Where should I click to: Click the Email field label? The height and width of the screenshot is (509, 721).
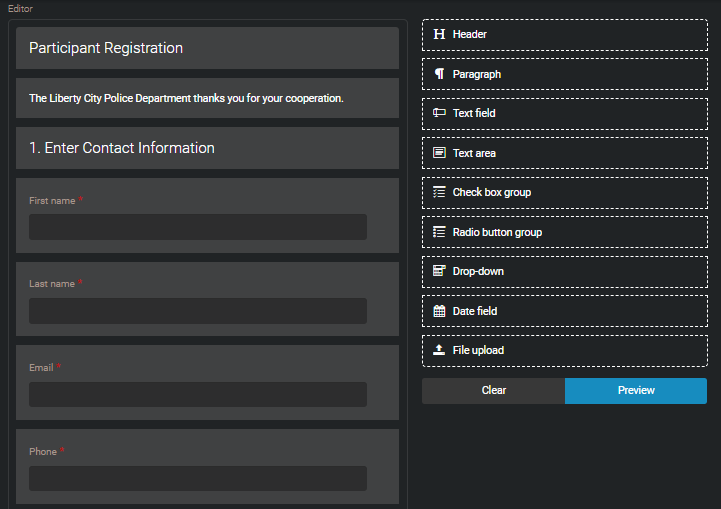pos(41,367)
